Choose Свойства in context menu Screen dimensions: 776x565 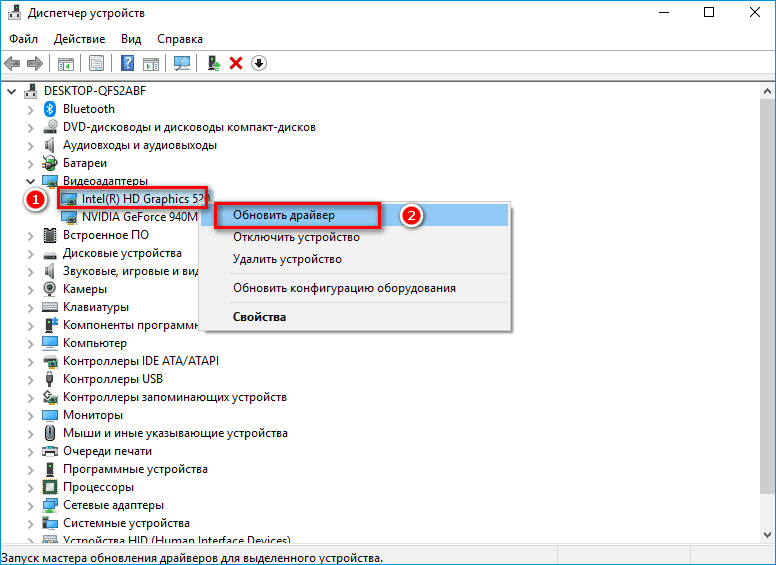[259, 317]
